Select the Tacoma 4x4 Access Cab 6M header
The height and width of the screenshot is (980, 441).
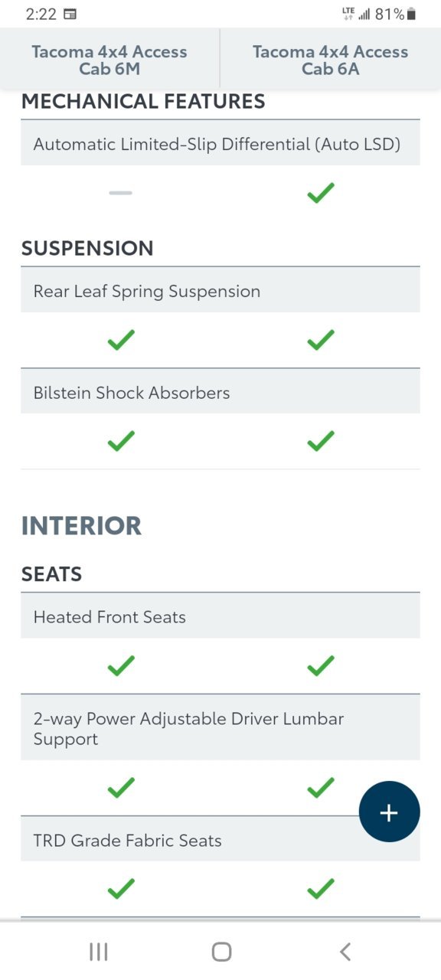coord(109,60)
